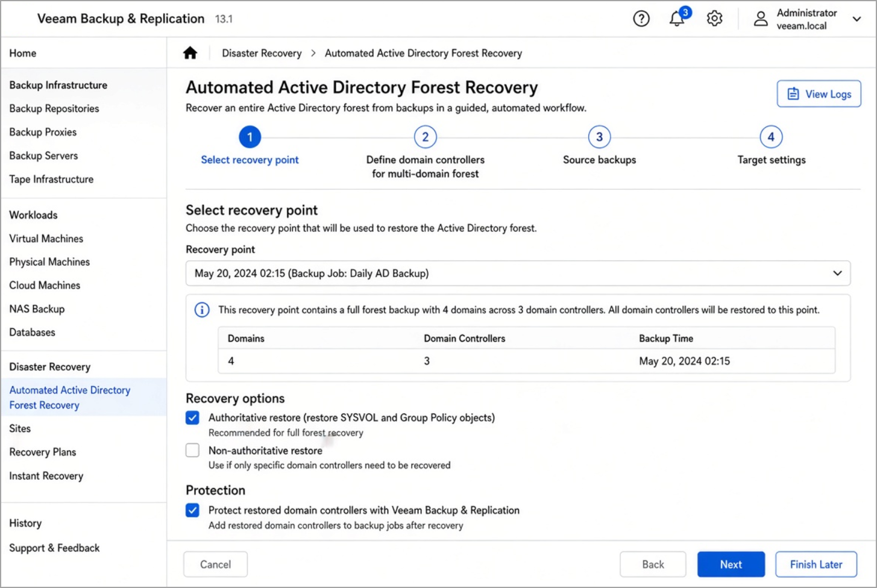Click Automated Active Directory Forest Recovery breadcrumb
The height and width of the screenshot is (588, 877).
coord(424,53)
